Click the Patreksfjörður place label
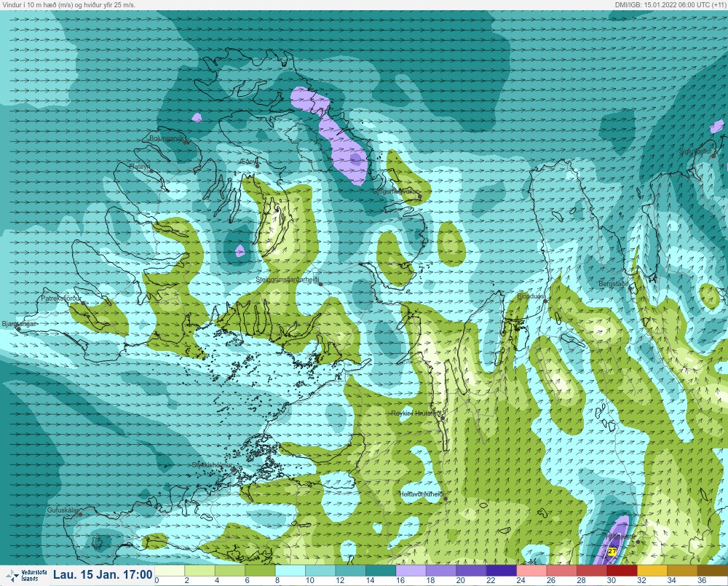The height and width of the screenshot is (586, 728). [61, 298]
